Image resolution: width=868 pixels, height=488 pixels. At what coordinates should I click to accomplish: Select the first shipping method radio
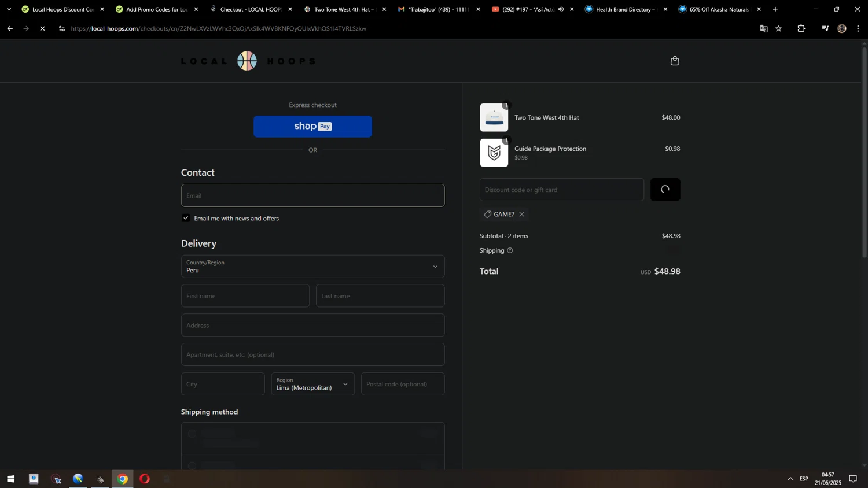(x=192, y=434)
